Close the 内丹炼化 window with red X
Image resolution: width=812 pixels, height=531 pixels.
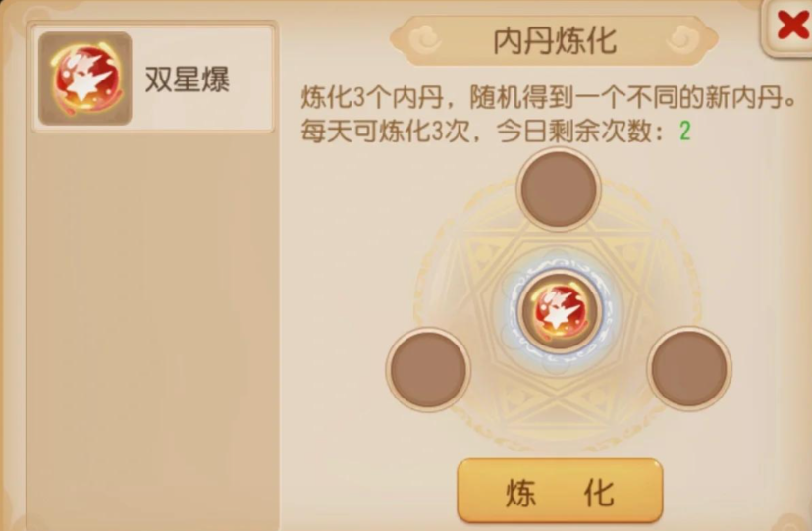tap(792, 26)
